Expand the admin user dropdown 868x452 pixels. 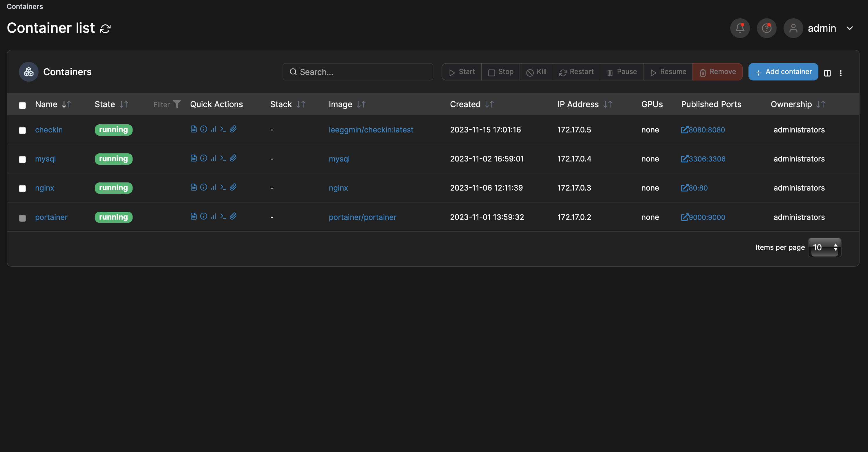(849, 28)
